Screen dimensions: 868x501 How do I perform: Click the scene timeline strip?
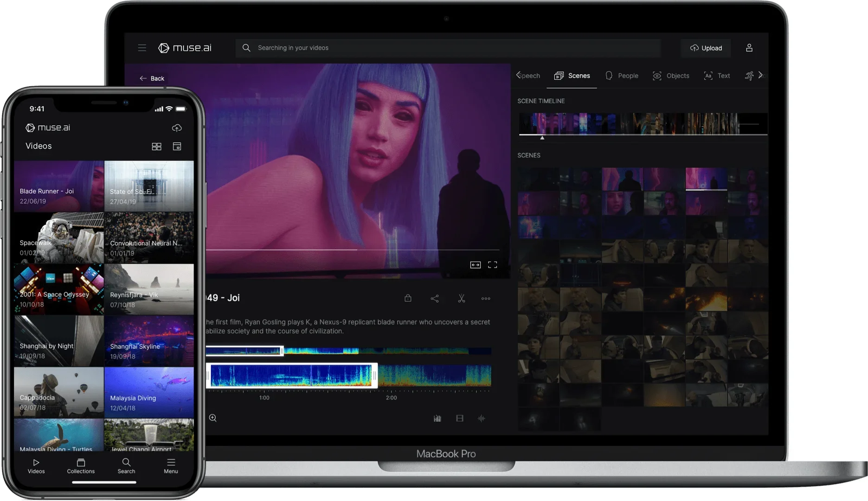coord(643,123)
